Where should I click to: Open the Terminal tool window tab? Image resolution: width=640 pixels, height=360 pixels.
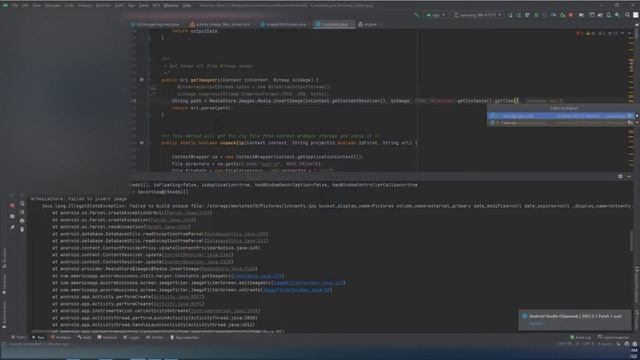point(107,338)
